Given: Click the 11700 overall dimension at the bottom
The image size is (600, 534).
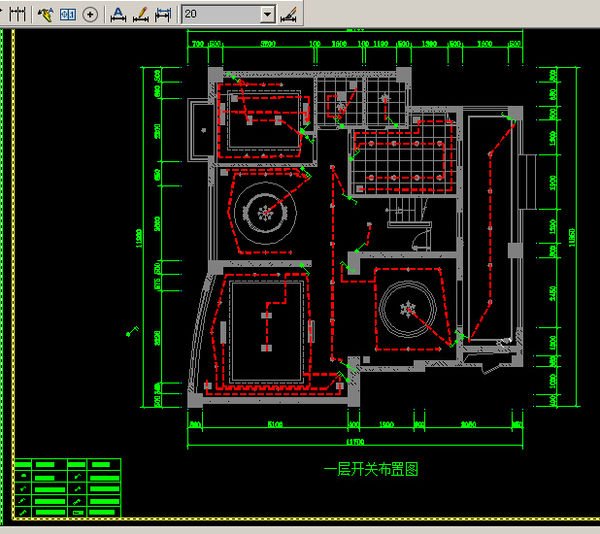Looking at the screenshot, I should coord(354,441).
